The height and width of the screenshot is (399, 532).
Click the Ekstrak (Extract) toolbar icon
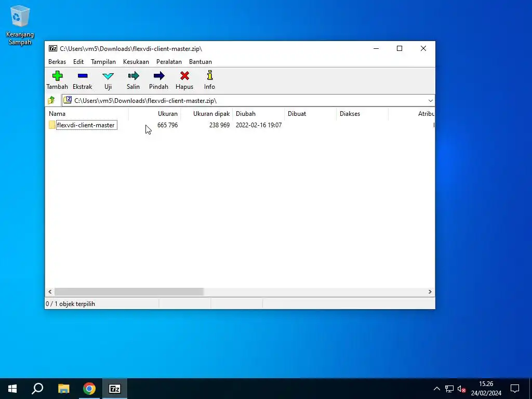click(x=83, y=76)
